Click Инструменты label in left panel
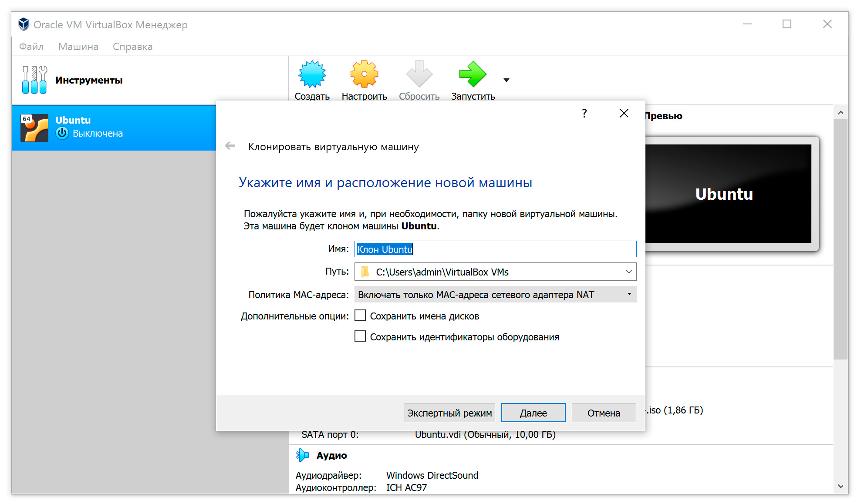Viewport: 861px width, 504px height. (89, 80)
